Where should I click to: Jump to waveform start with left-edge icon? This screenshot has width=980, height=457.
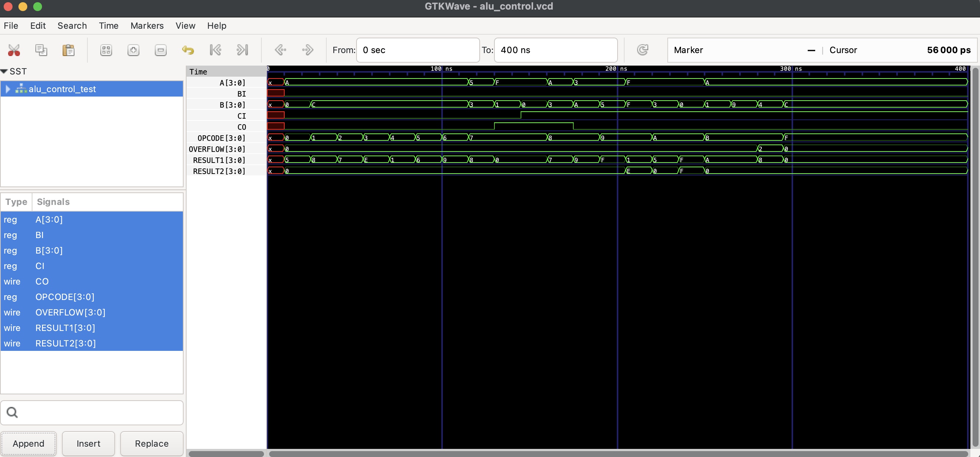coord(215,50)
